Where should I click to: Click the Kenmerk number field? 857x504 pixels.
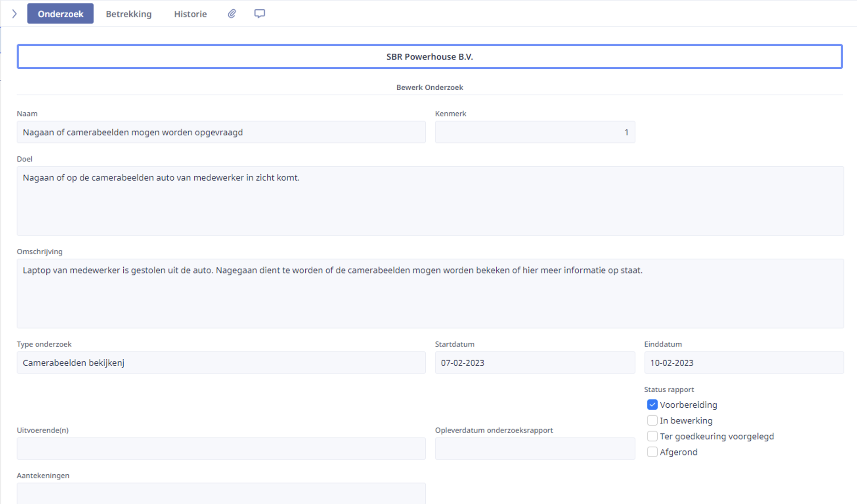535,132
